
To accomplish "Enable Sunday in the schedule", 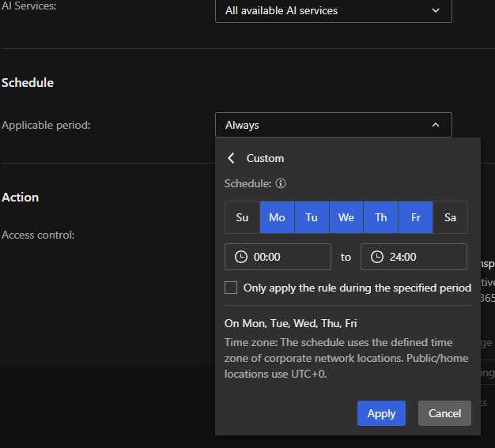I will click(242, 217).
